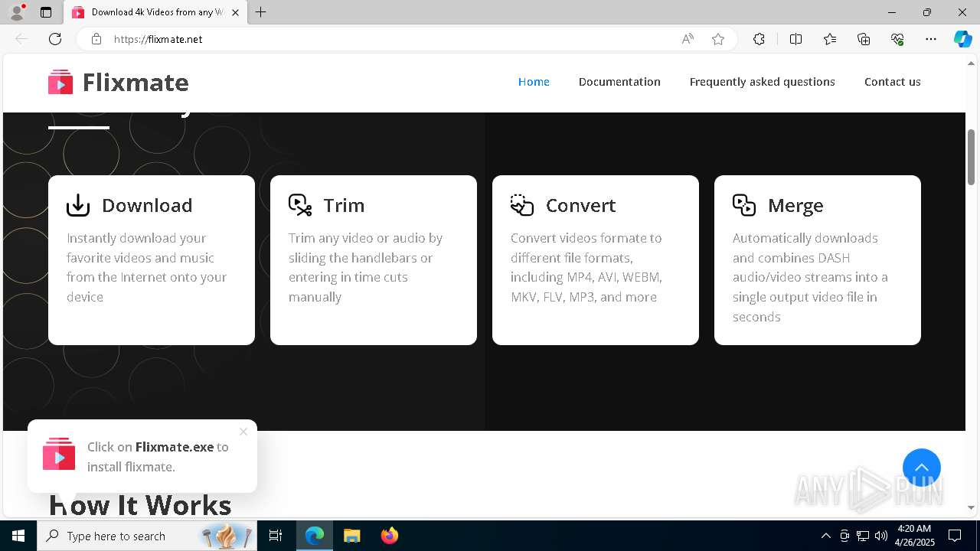Click the Merge card icon
Image resolution: width=980 pixels, height=551 pixels.
744,205
